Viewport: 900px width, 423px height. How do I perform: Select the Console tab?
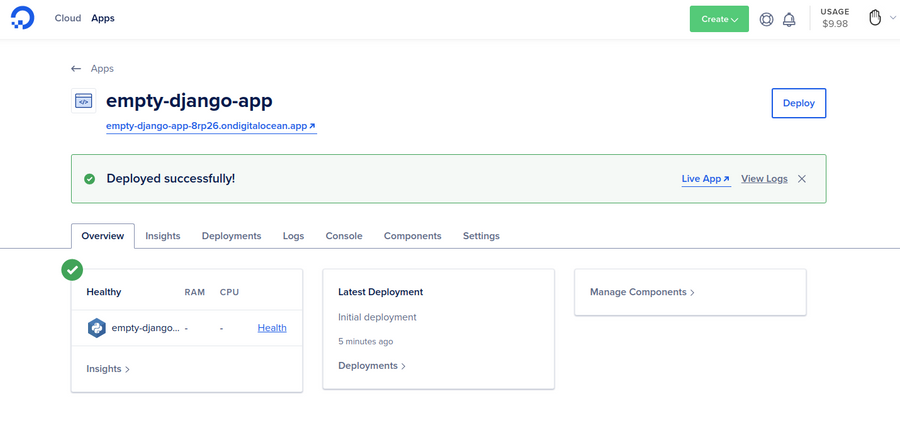344,236
